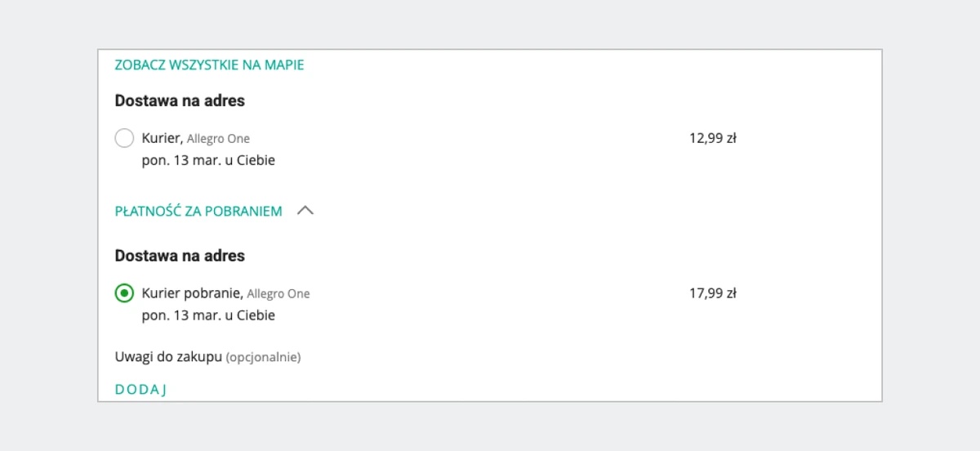The width and height of the screenshot is (980, 451).
Task: Click "Allegro One" beside Kurier pobranie
Action: [278, 294]
